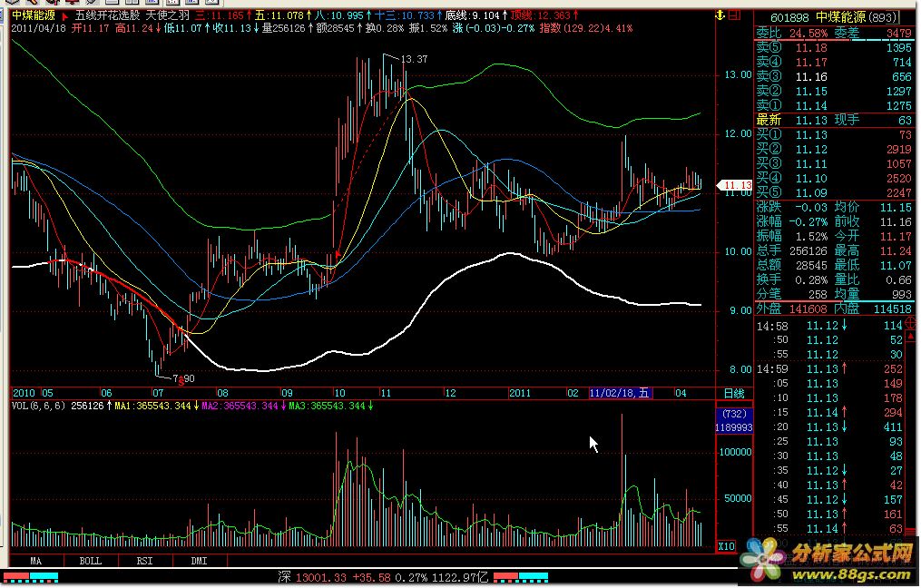Open the MA indicator tab
Image resolution: width=921 pixels, height=588 pixels.
pyautogui.click(x=35, y=561)
